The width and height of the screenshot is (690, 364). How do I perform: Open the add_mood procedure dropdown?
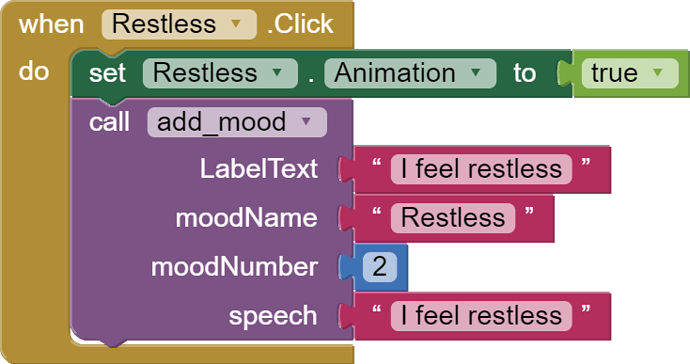tap(237, 122)
